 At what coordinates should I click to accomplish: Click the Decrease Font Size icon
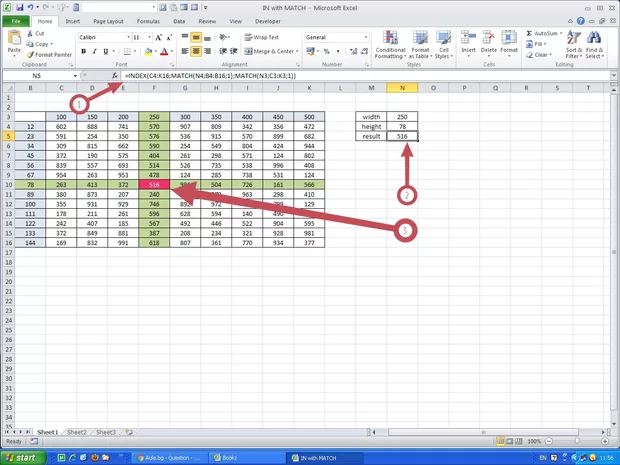pyautogui.click(x=169, y=38)
